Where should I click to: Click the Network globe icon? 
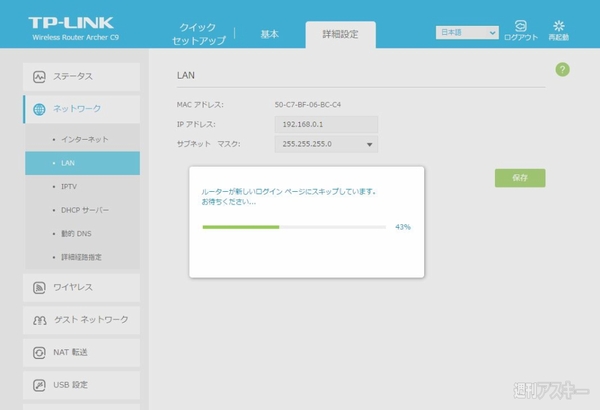click(x=39, y=109)
